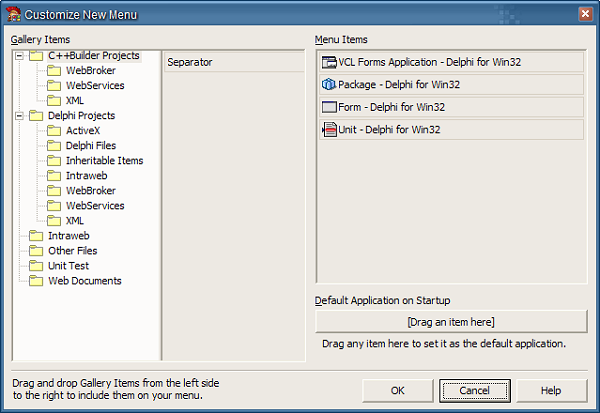Select the Separator gallery item
Image resolution: width=600 pixels, height=413 pixels.
click(190, 62)
